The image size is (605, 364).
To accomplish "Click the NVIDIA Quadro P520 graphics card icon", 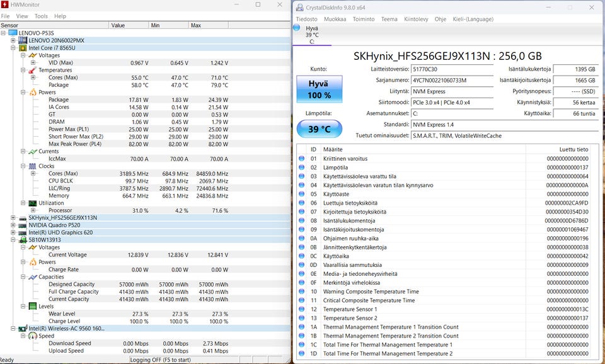I will [23, 225].
